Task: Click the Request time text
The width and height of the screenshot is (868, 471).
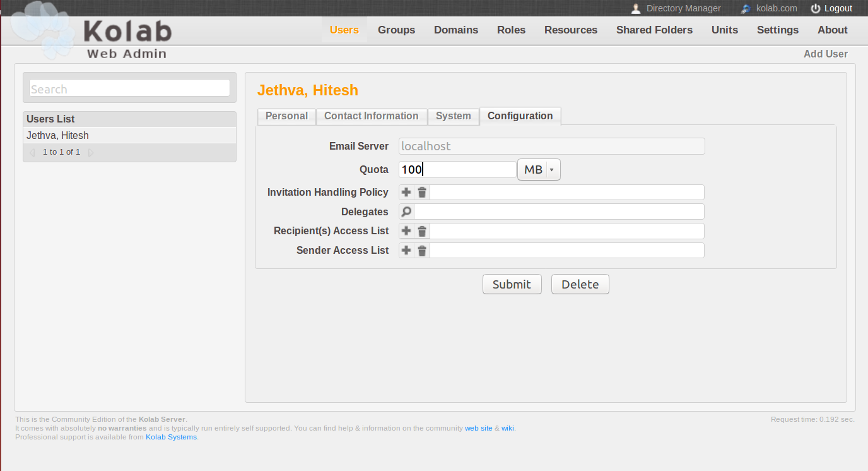Action: (x=812, y=419)
